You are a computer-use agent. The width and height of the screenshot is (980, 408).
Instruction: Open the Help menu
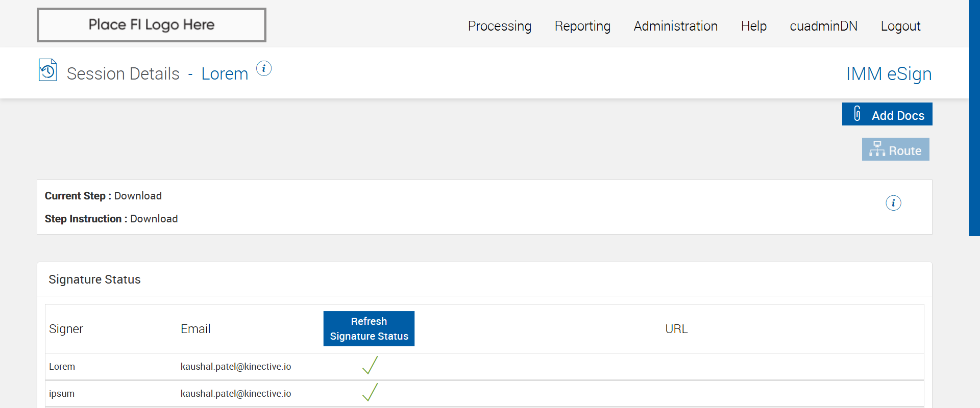pos(753,26)
